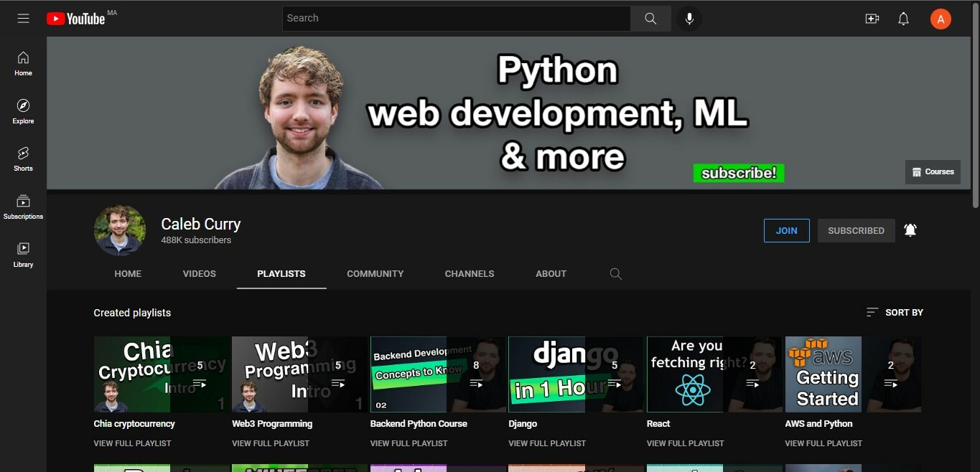Click the Backend Python Course title
The width and height of the screenshot is (980, 472).
point(419,424)
